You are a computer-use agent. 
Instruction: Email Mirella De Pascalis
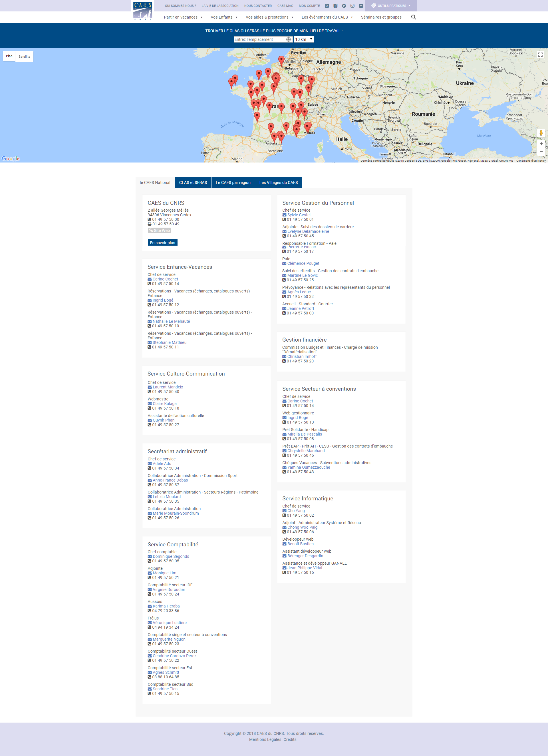[x=305, y=434]
